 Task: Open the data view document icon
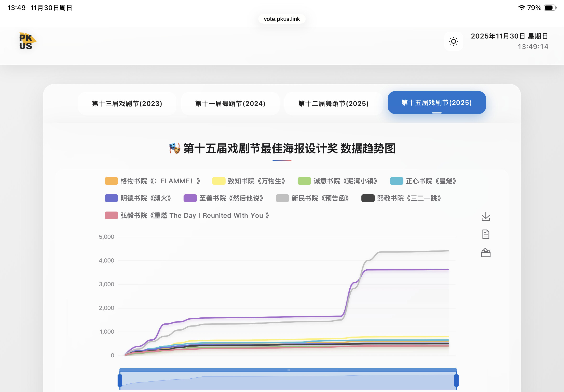[x=485, y=234]
